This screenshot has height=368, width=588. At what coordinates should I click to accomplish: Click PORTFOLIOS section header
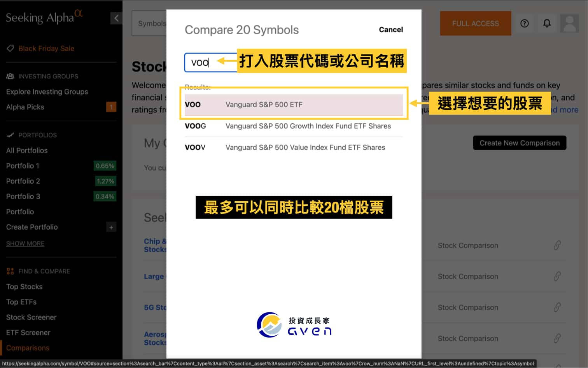[x=37, y=135]
